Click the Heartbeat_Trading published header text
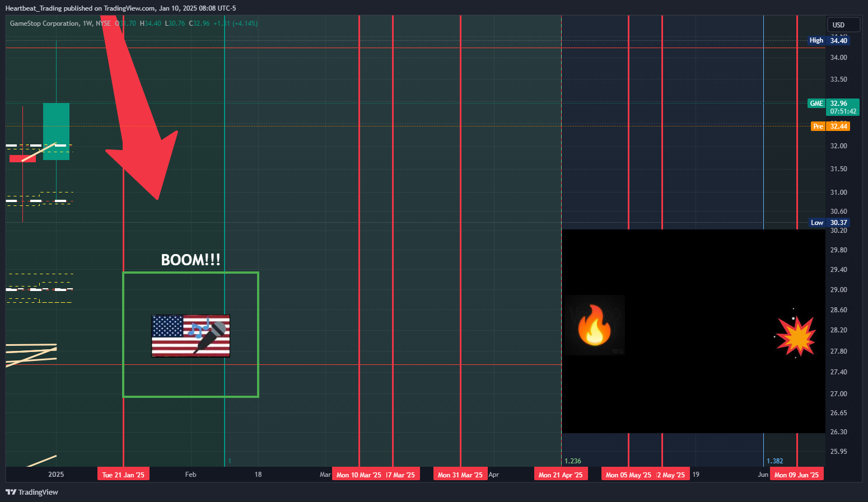The width and height of the screenshot is (868, 502). coord(120,8)
